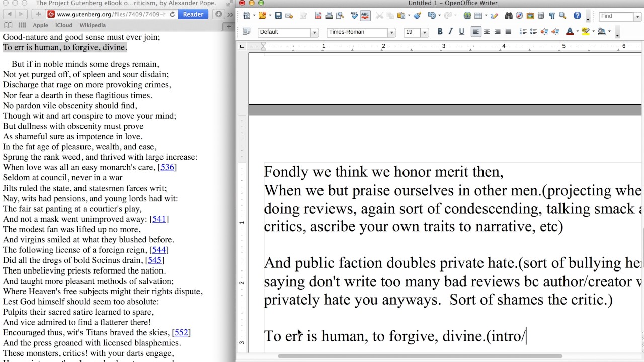This screenshot has height=362, width=644.
Task: Go back with Safari's back arrow
Action: click(9, 14)
